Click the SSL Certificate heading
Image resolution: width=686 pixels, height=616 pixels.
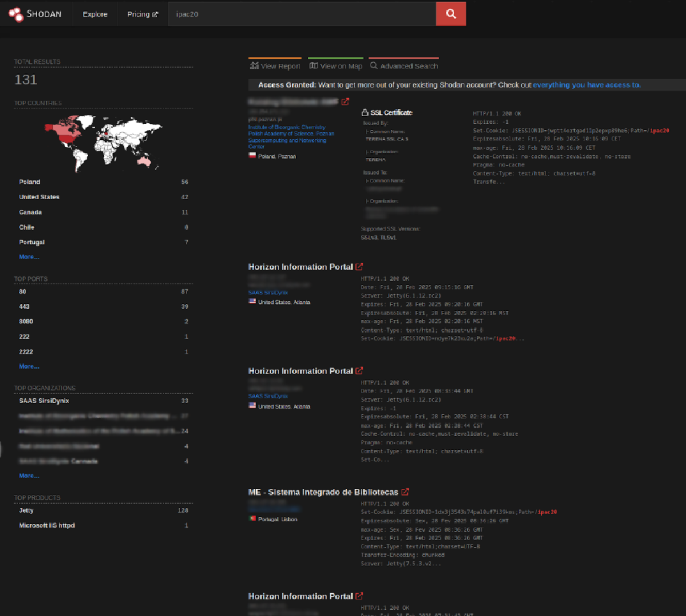pos(392,113)
